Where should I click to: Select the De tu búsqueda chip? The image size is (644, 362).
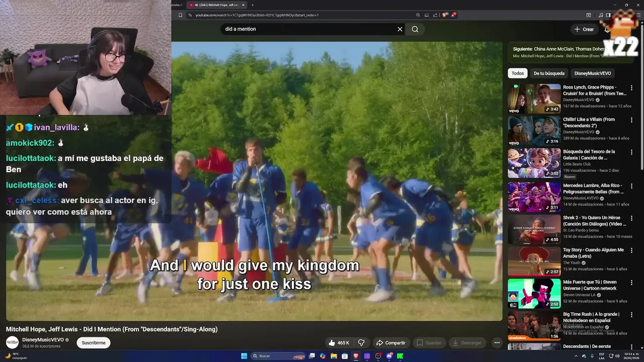coord(549,73)
